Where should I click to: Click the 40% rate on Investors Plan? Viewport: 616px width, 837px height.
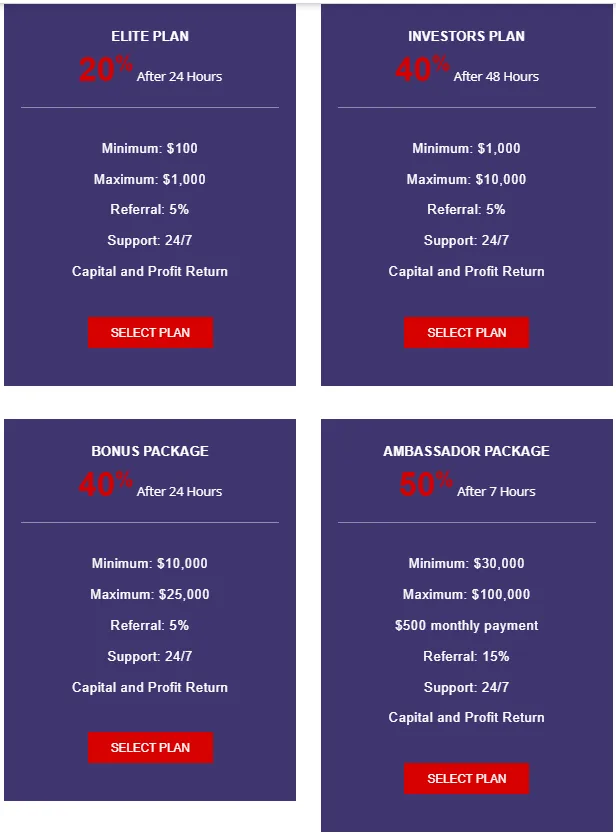[x=422, y=70]
